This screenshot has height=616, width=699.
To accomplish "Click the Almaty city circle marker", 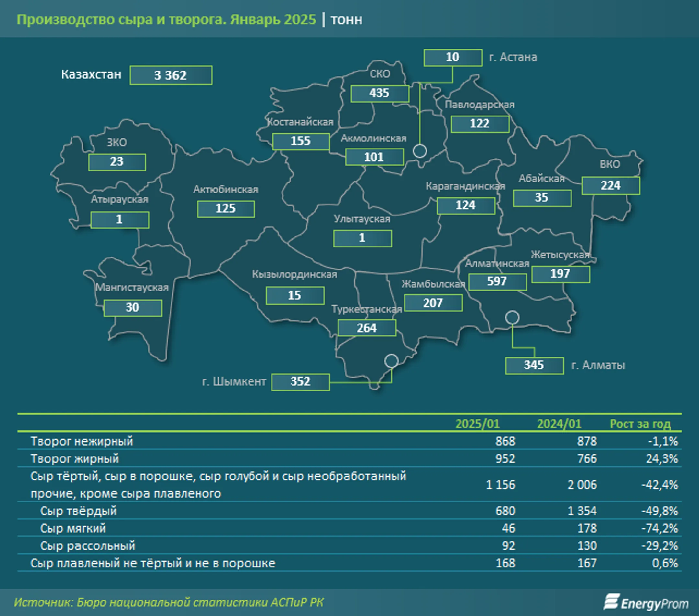I will pos(512,318).
